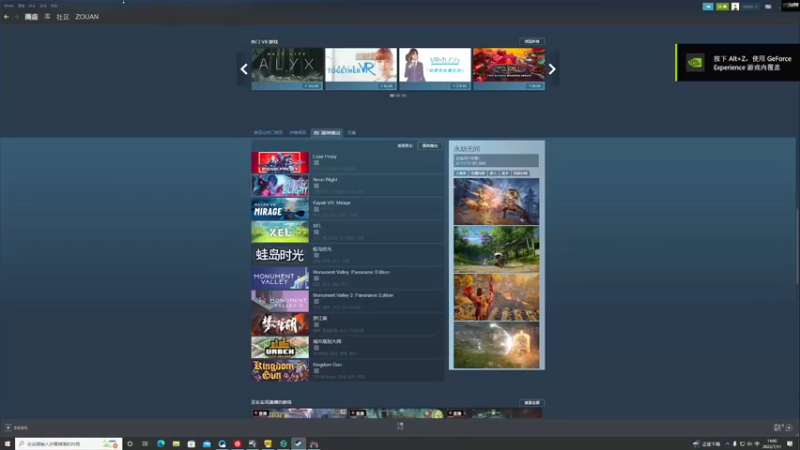
Task: Open the user avatar at top right
Action: coord(735,7)
